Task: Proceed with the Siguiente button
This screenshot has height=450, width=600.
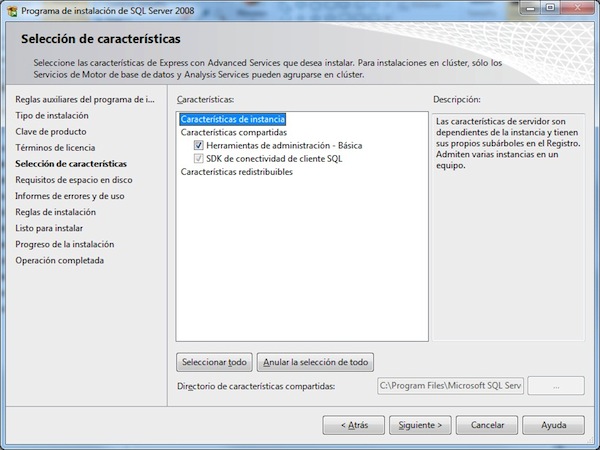Action: point(420,425)
